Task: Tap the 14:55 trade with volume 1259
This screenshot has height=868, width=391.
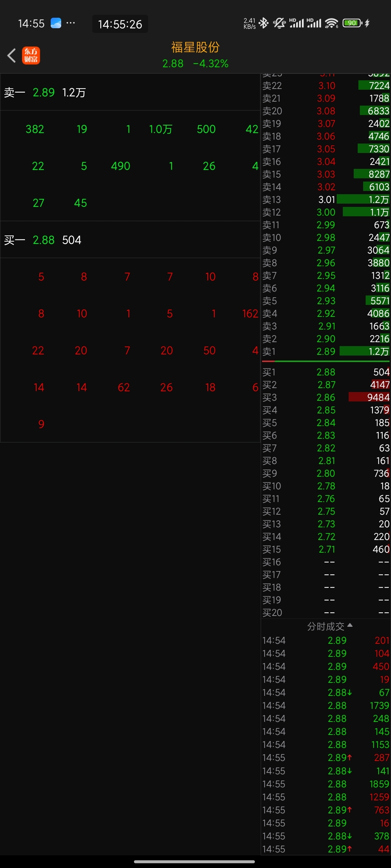Action: click(326, 797)
